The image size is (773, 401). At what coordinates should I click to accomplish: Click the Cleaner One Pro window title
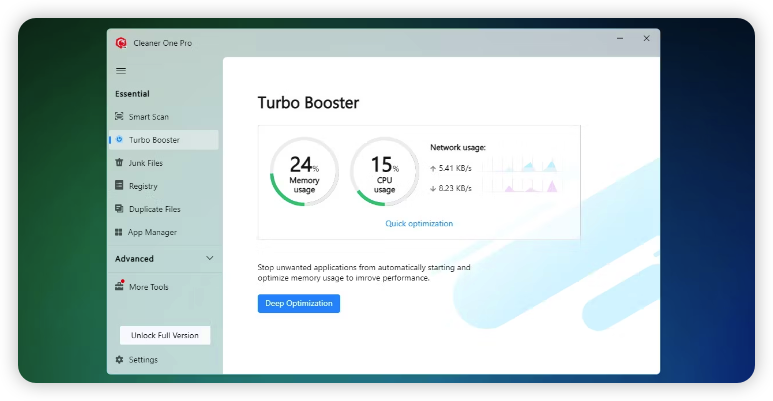163,43
